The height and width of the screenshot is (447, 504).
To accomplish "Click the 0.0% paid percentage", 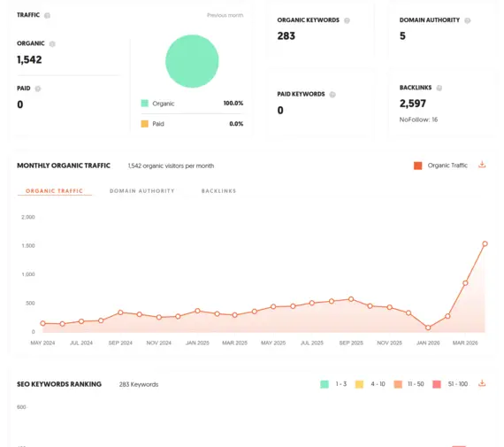I will 236,124.
